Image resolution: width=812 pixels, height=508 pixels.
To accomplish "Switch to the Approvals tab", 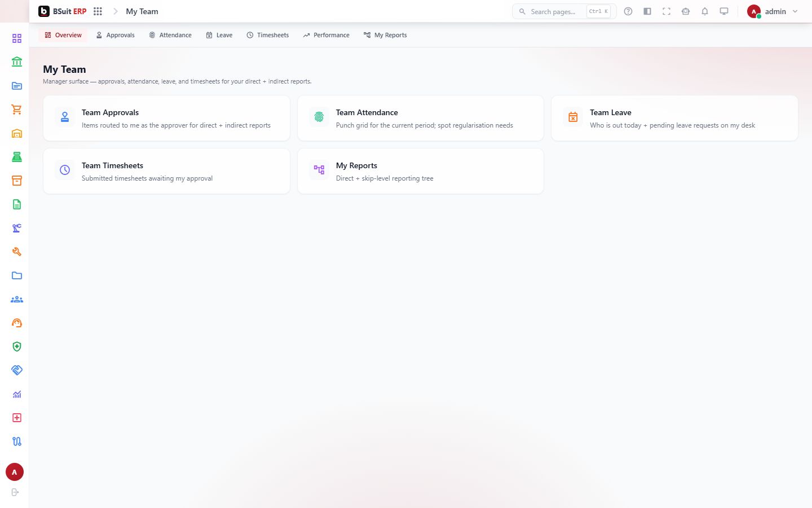I will [115, 35].
